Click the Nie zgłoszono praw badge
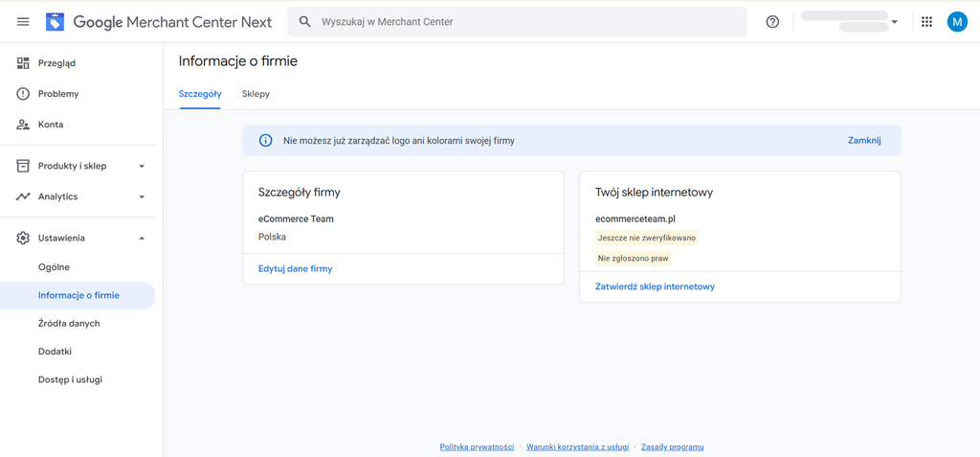Viewport: 980px width, 457px height. pos(634,258)
